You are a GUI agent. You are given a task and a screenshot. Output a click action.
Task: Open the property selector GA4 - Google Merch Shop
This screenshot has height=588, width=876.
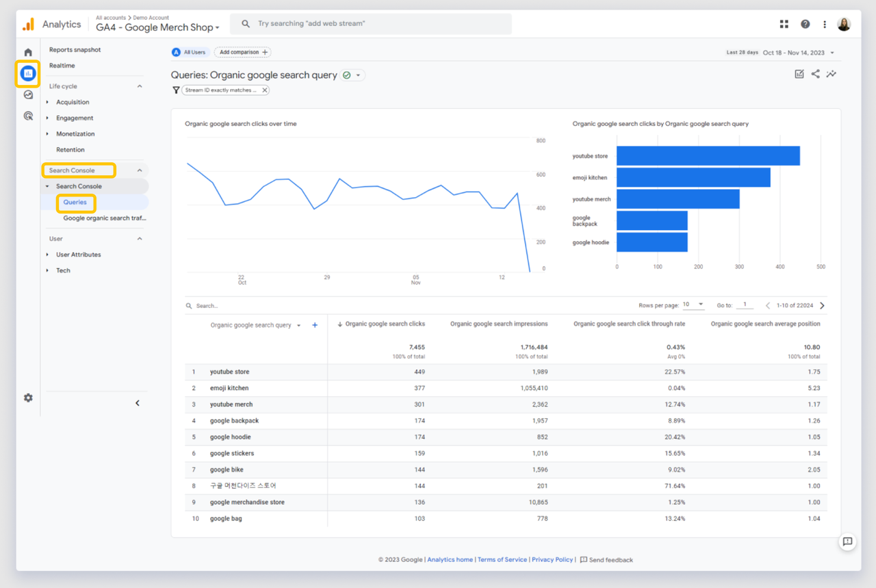point(158,27)
